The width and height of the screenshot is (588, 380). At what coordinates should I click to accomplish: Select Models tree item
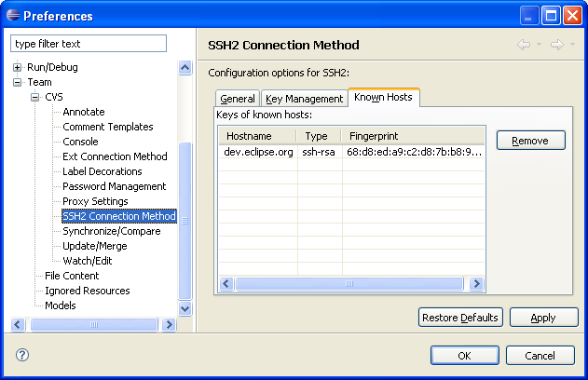pos(60,305)
